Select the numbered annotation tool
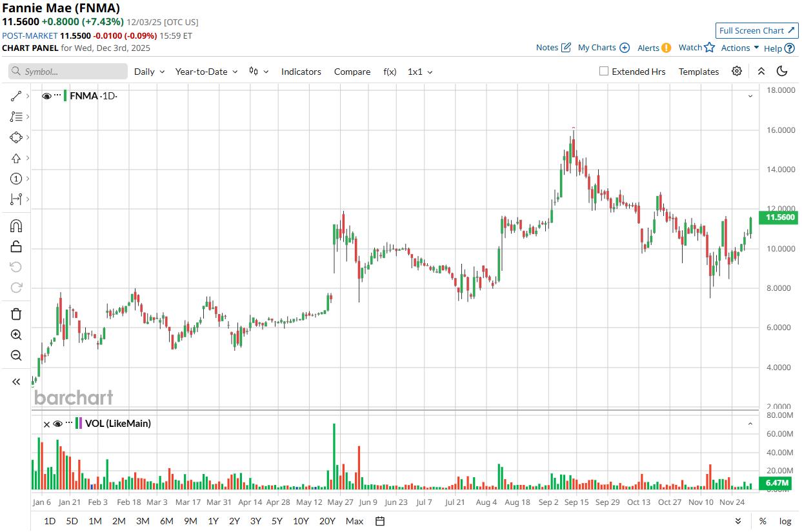802x532 pixels. click(16, 179)
